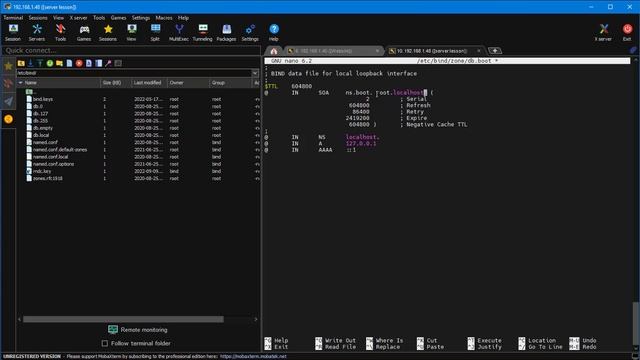Open the Help toolbar button

[274, 33]
